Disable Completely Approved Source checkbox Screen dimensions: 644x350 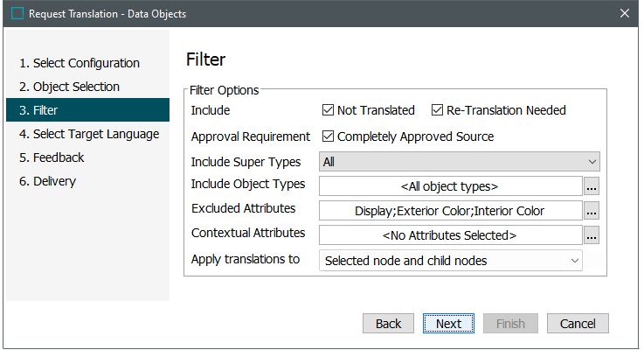[x=329, y=136]
